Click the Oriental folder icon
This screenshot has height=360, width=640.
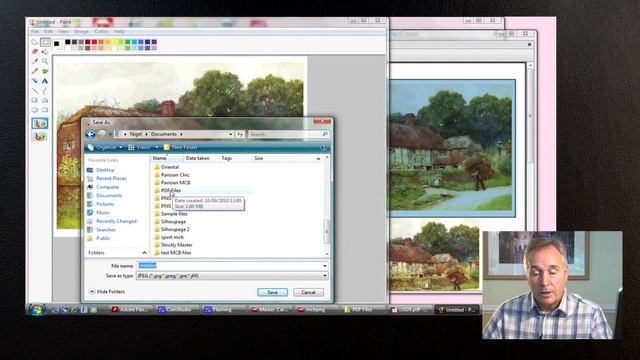tap(157, 167)
